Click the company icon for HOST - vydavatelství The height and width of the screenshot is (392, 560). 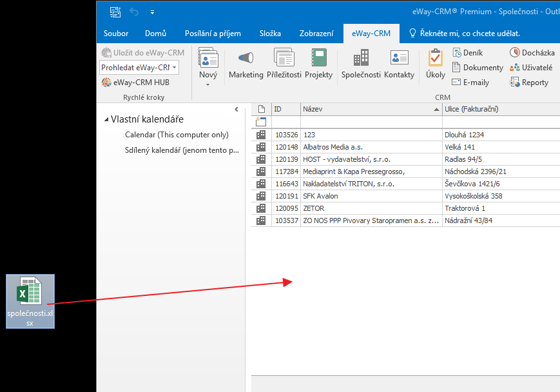point(261,159)
